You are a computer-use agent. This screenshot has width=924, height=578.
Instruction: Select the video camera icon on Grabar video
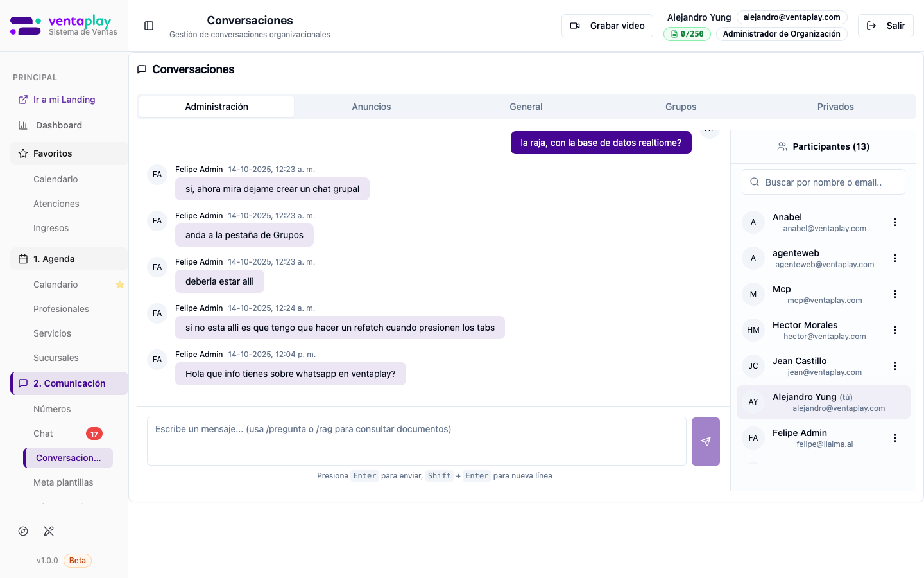click(x=576, y=26)
